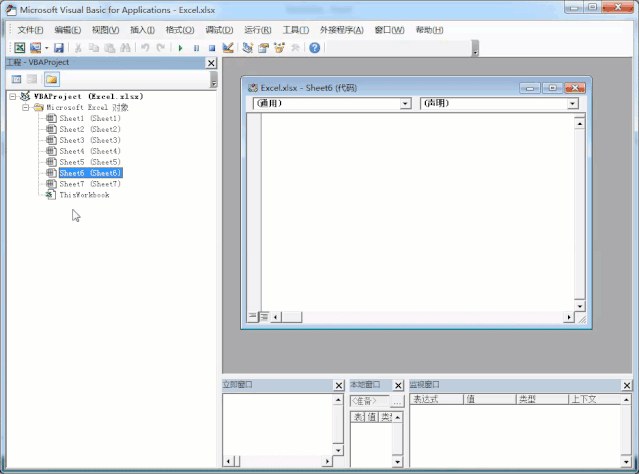Click the call stack ... button in 本地窗口
This screenshot has height=474, width=639.
click(397, 402)
